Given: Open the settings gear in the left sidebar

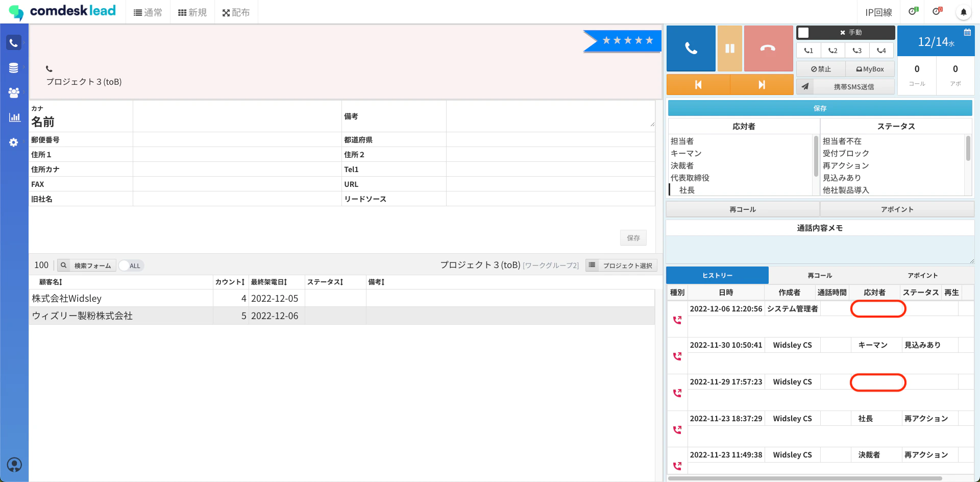Looking at the screenshot, I should click(x=14, y=142).
